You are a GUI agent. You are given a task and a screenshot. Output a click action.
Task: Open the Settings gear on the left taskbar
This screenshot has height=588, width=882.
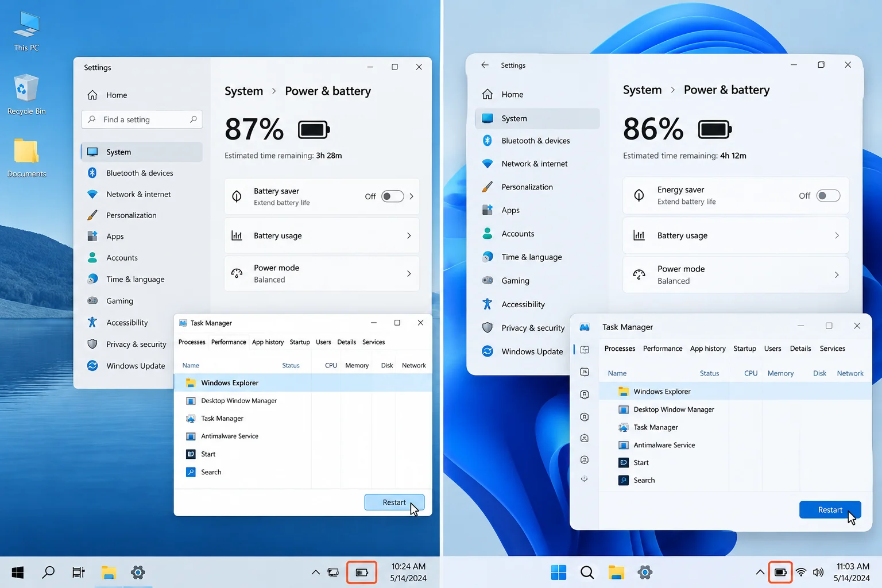(x=138, y=572)
